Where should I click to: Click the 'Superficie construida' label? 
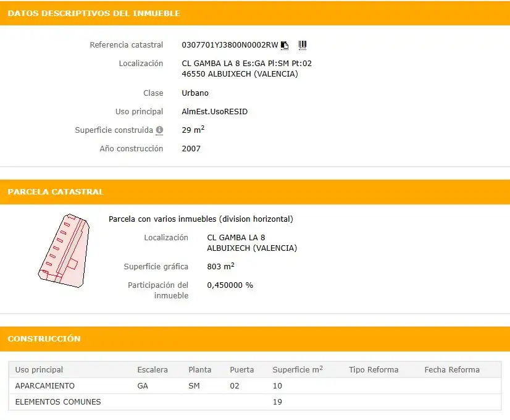(x=114, y=130)
